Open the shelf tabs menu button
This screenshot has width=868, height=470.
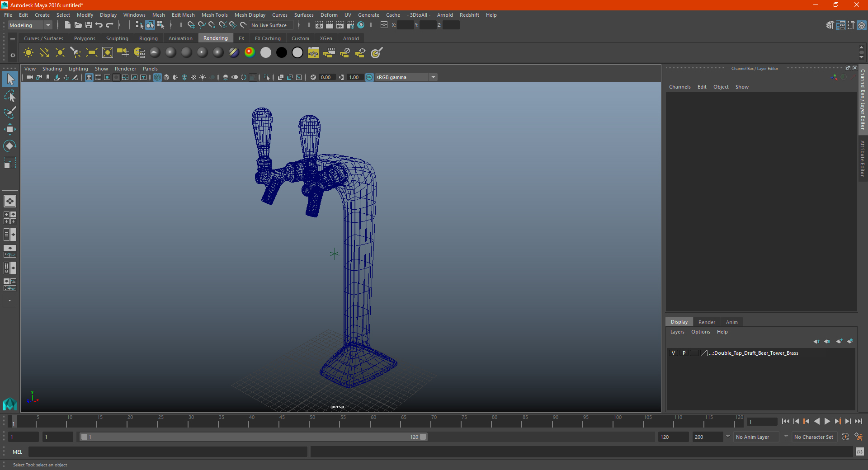coord(13,39)
